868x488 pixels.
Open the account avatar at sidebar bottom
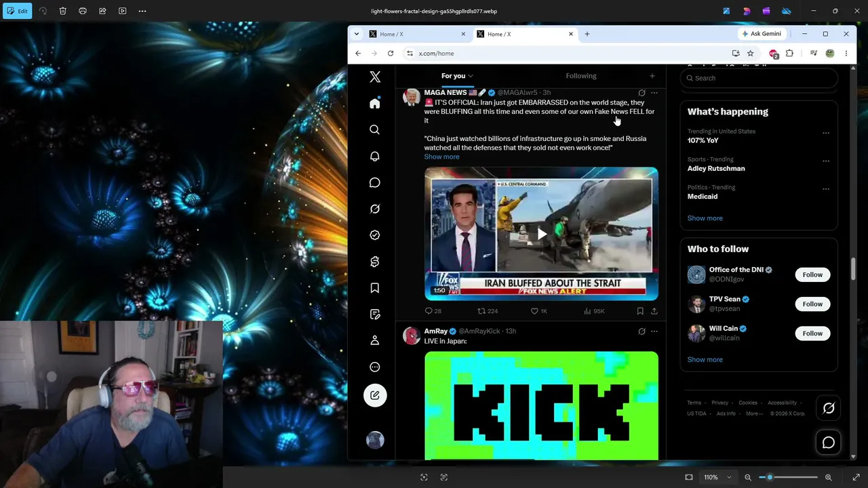[x=375, y=440]
